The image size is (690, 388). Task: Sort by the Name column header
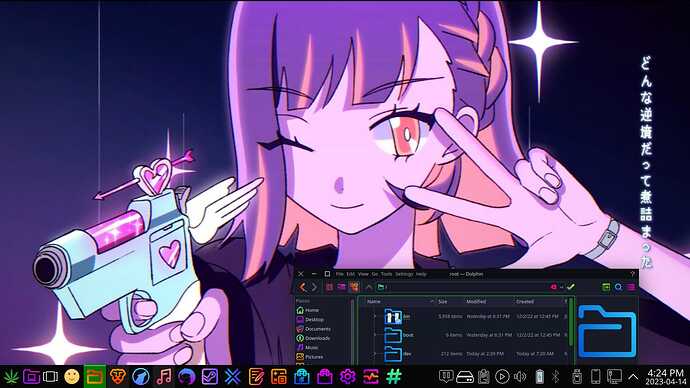374,301
